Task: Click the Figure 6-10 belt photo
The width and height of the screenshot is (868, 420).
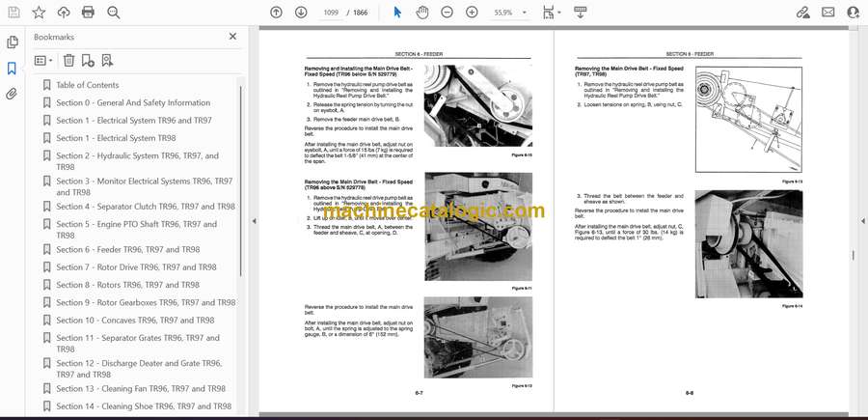Action: [x=478, y=106]
